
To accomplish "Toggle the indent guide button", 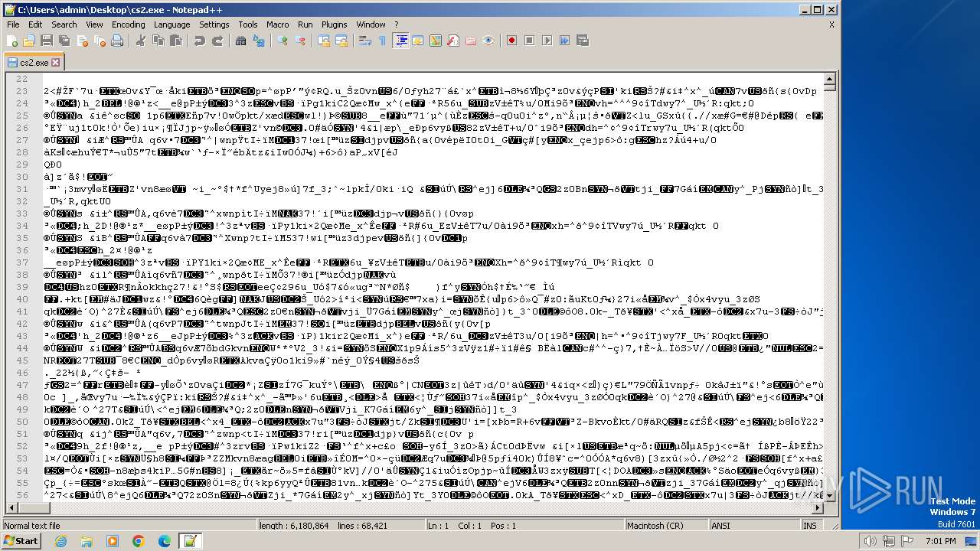I will tap(400, 41).
